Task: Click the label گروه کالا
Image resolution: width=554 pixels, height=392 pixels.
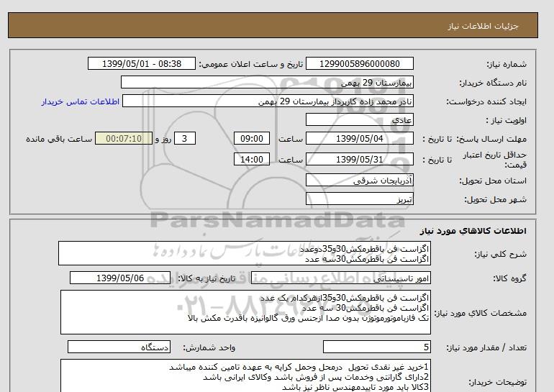Action: [x=510, y=278]
